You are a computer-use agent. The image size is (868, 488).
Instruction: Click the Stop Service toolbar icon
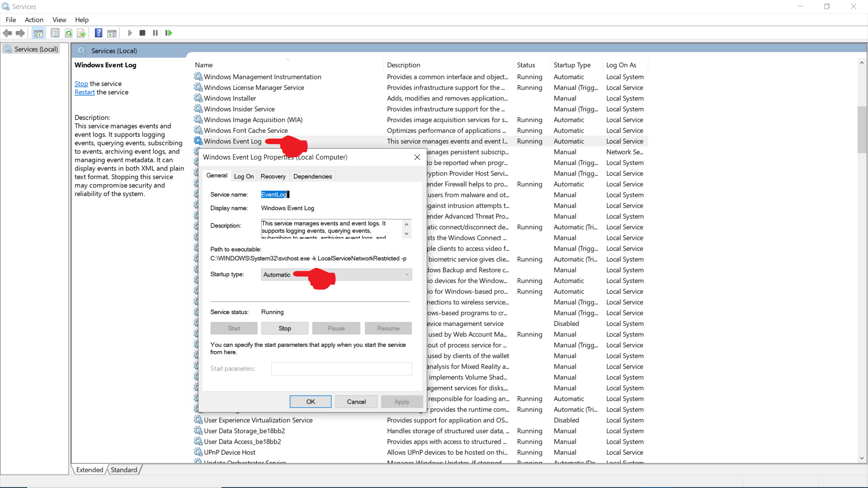142,33
